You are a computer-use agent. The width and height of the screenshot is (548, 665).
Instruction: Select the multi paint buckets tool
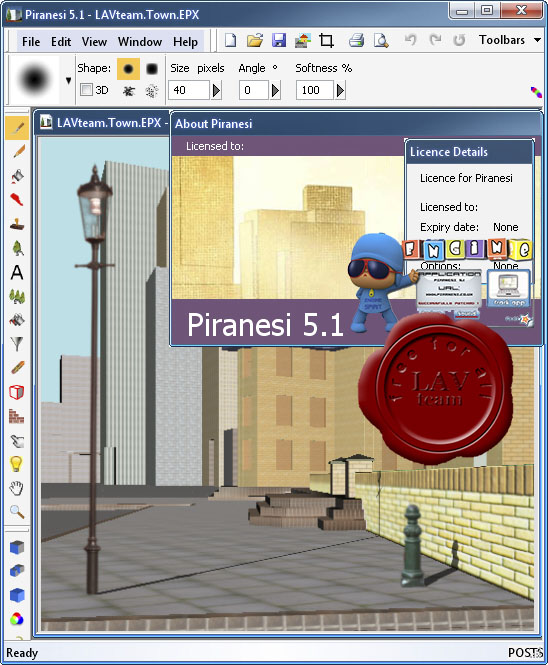pos(17,320)
